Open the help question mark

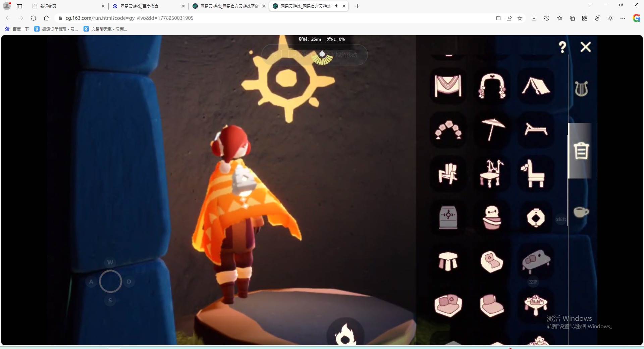click(x=562, y=47)
